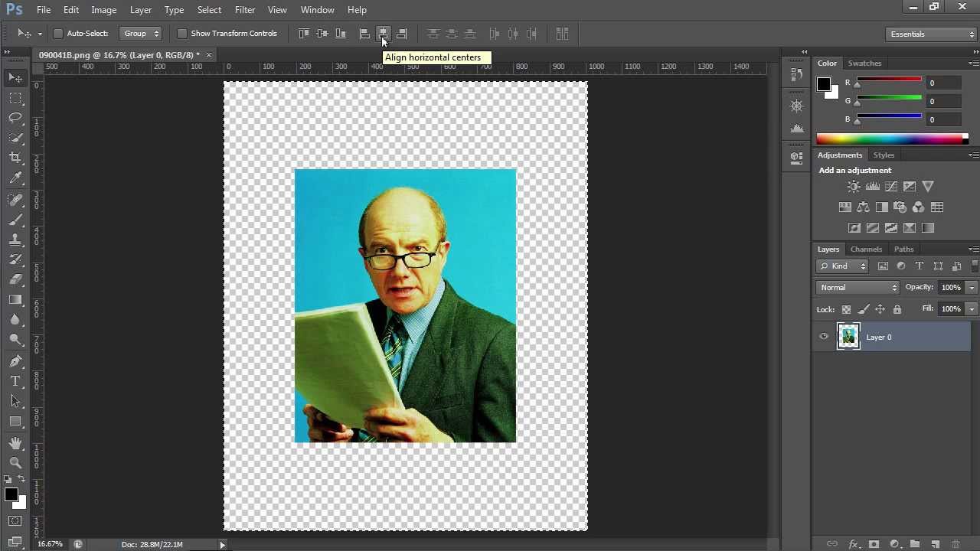Open the Group auto-select dropdown
Viewport: 980px width, 551px height.
[x=141, y=34]
